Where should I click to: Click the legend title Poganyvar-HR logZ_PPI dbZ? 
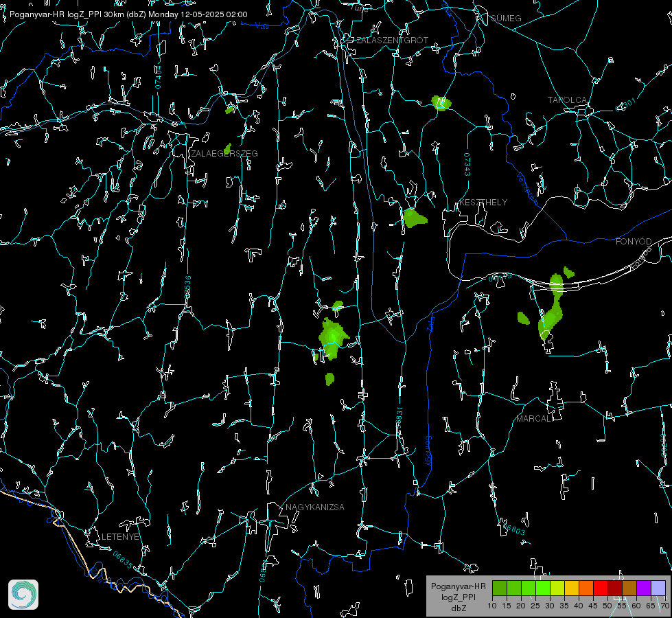click(458, 597)
